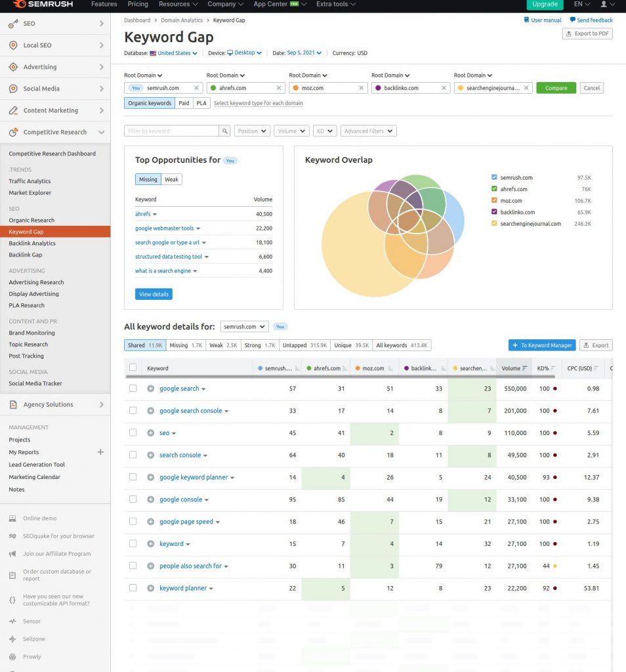Click Export to PDF
This screenshot has height=672, width=626.
point(587,34)
